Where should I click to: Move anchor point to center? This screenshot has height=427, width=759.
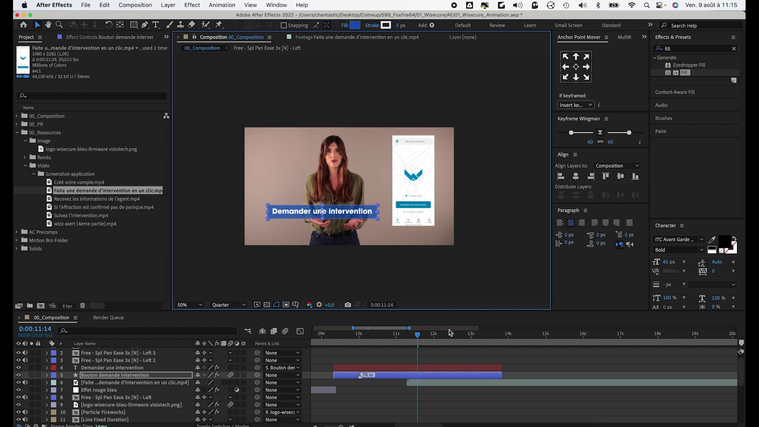coord(577,68)
